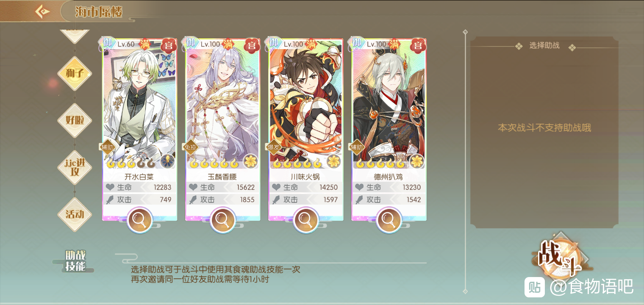Select the 狗子 team preset
Image resolution: width=644 pixels, height=305 pixels.
coord(75,73)
